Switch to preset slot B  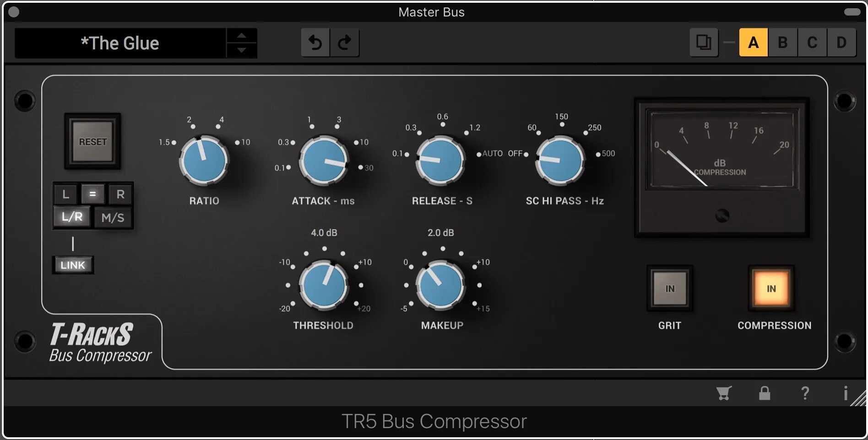(783, 43)
